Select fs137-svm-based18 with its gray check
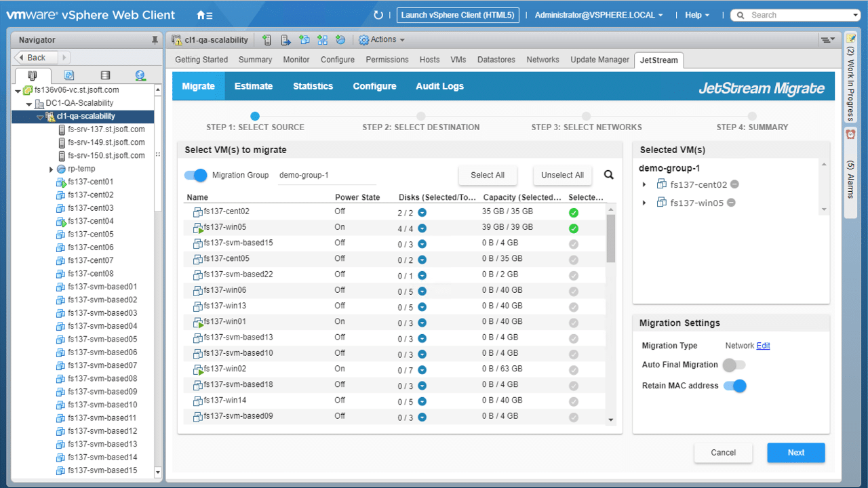868x488 pixels. [574, 385]
